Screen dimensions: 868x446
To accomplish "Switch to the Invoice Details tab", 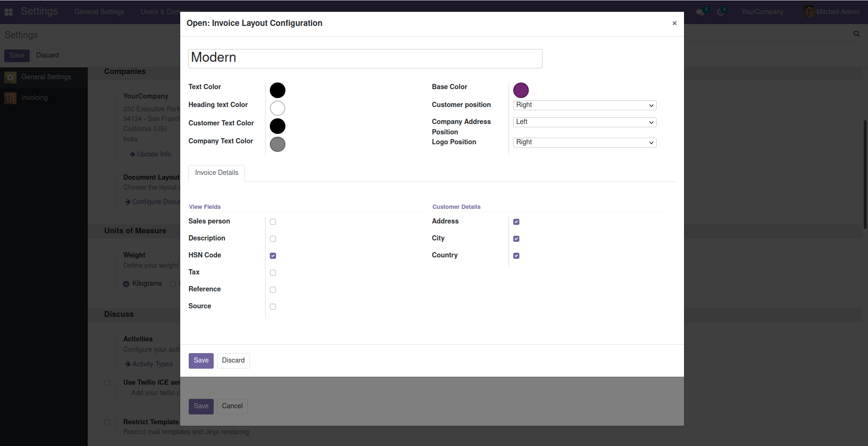I will click(x=217, y=173).
